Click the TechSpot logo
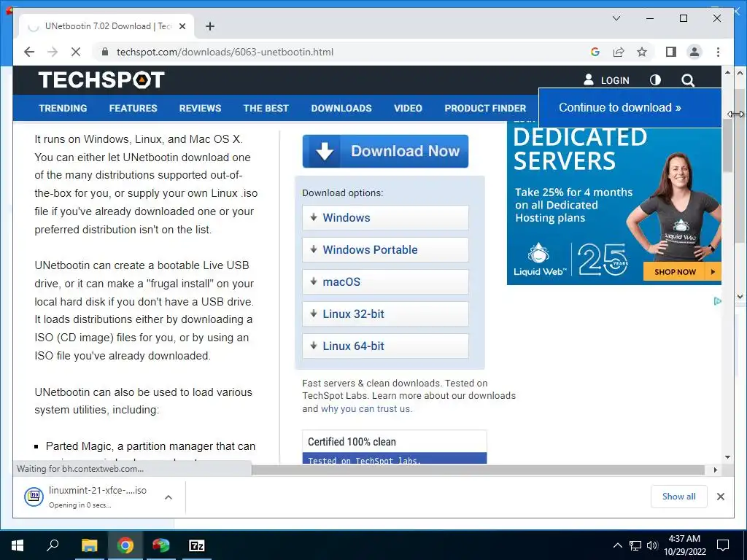Image resolution: width=747 pixels, height=560 pixels. tap(101, 80)
